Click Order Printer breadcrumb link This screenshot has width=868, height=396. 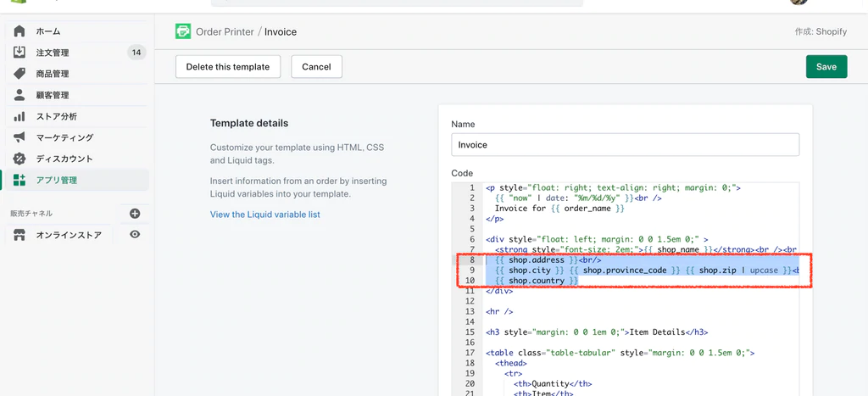coord(225,32)
